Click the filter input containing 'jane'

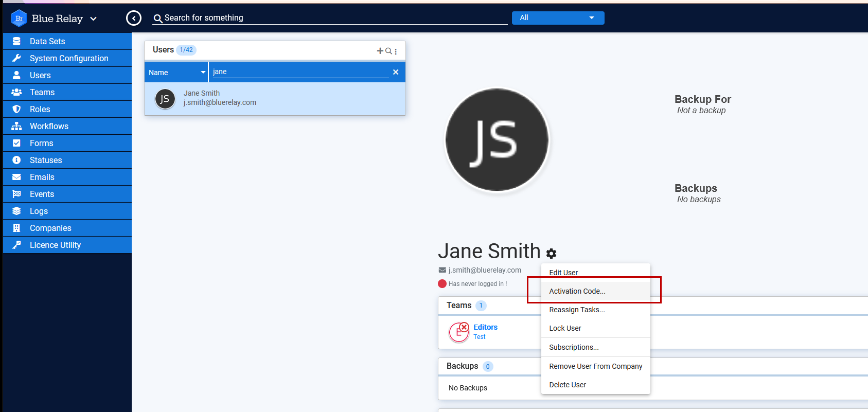tap(300, 71)
